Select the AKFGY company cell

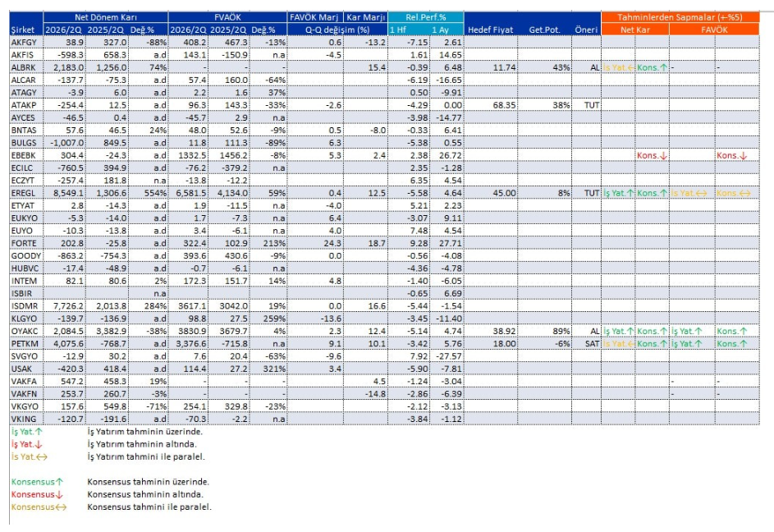click(26, 42)
